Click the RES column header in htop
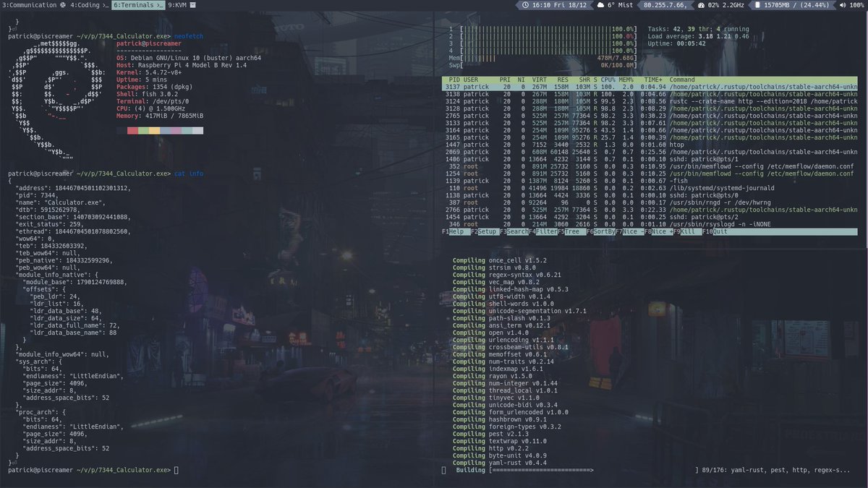Image resolution: width=868 pixels, height=488 pixels. pyautogui.click(x=561, y=80)
